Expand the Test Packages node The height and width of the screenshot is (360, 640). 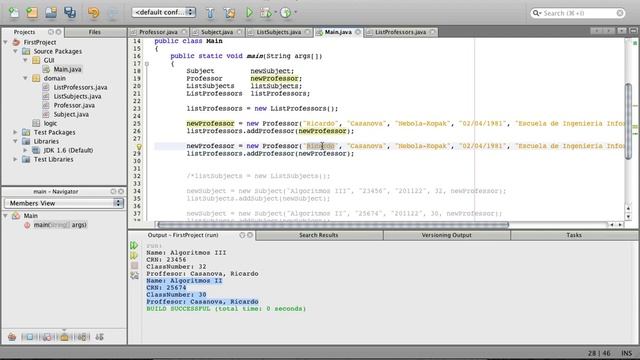16,132
